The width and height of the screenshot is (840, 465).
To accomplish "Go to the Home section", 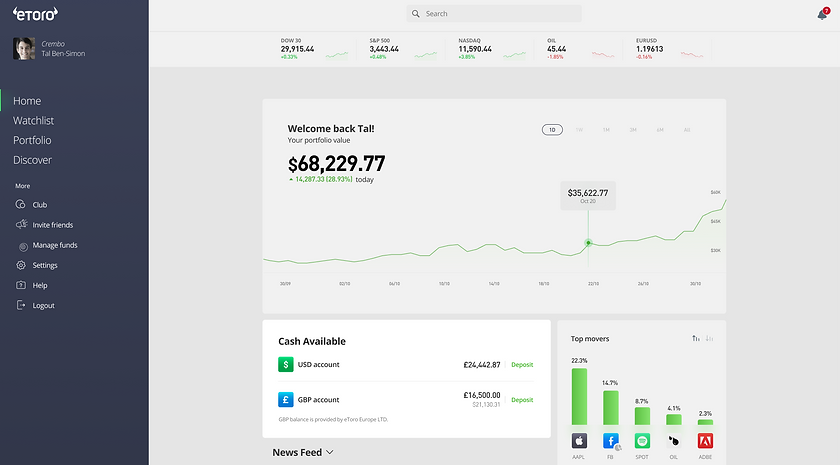I will pos(27,101).
